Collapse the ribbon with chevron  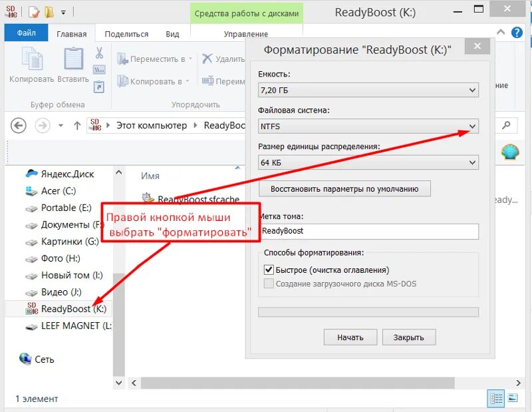click(501, 32)
